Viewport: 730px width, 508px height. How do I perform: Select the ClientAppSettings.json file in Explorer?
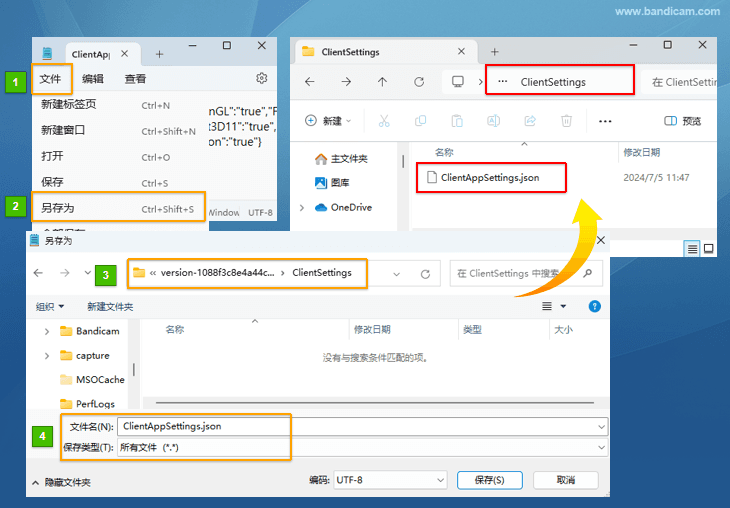491,177
